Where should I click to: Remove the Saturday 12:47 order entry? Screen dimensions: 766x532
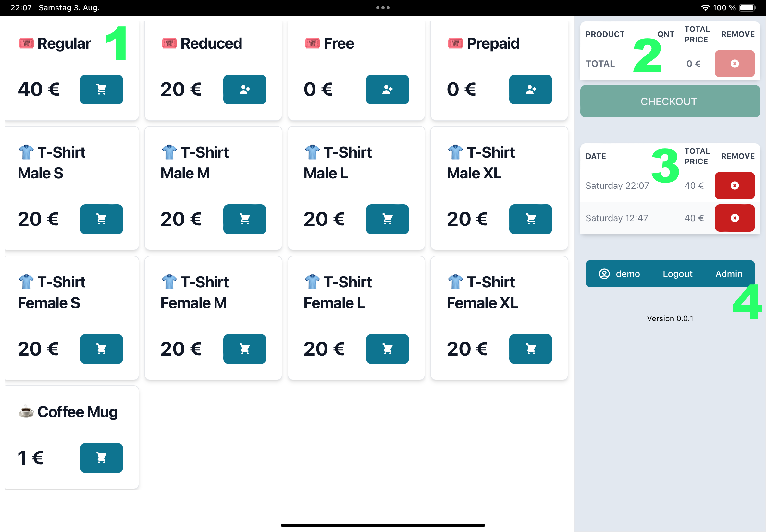[735, 218]
